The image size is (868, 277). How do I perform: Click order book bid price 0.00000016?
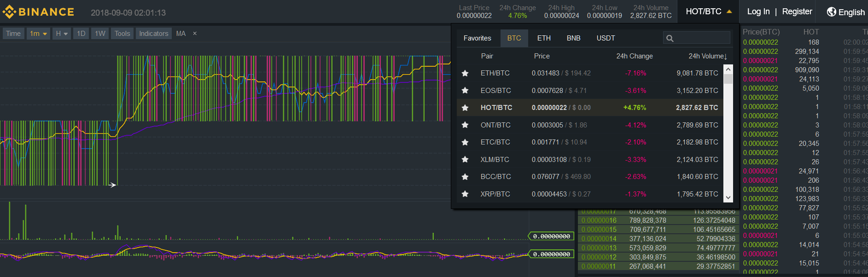coord(599,220)
